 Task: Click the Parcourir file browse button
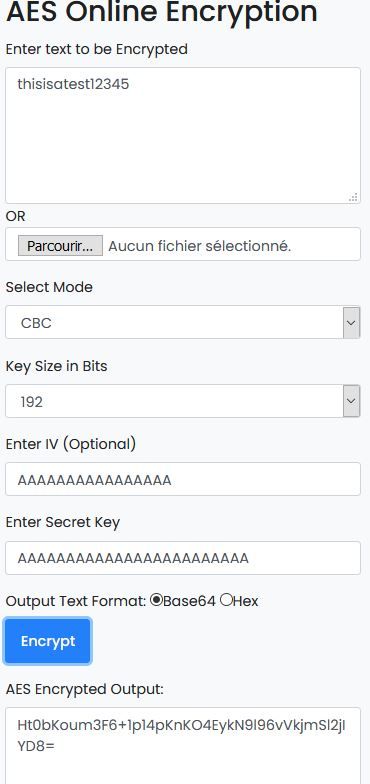(x=60, y=246)
